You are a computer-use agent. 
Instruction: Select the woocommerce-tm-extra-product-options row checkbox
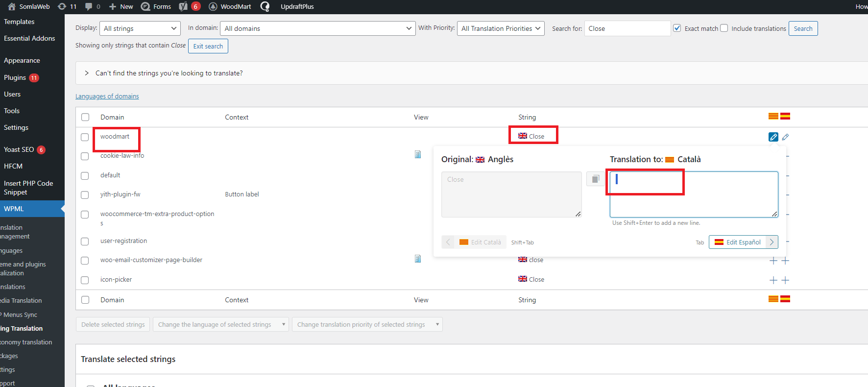(x=85, y=215)
